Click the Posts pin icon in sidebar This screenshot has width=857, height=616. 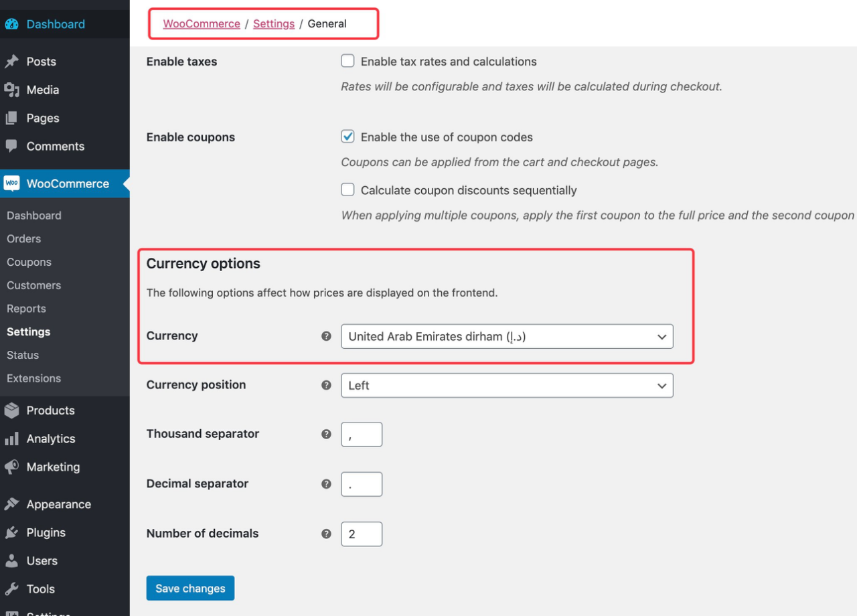[11, 62]
